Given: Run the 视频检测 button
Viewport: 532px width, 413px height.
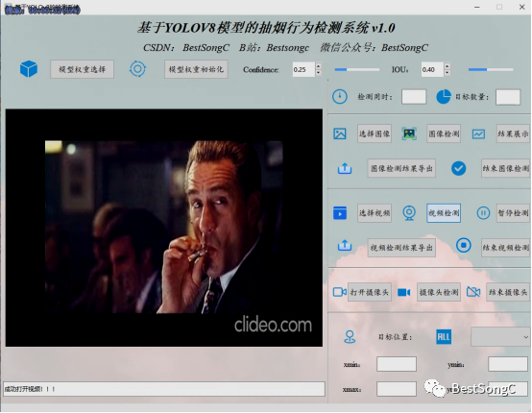Looking at the screenshot, I should pos(444,213).
